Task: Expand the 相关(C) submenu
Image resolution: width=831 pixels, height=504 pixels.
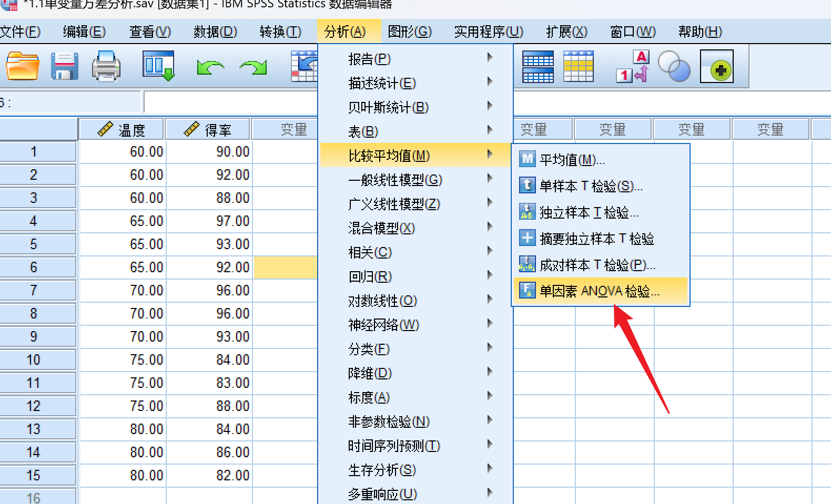Action: 370,252
